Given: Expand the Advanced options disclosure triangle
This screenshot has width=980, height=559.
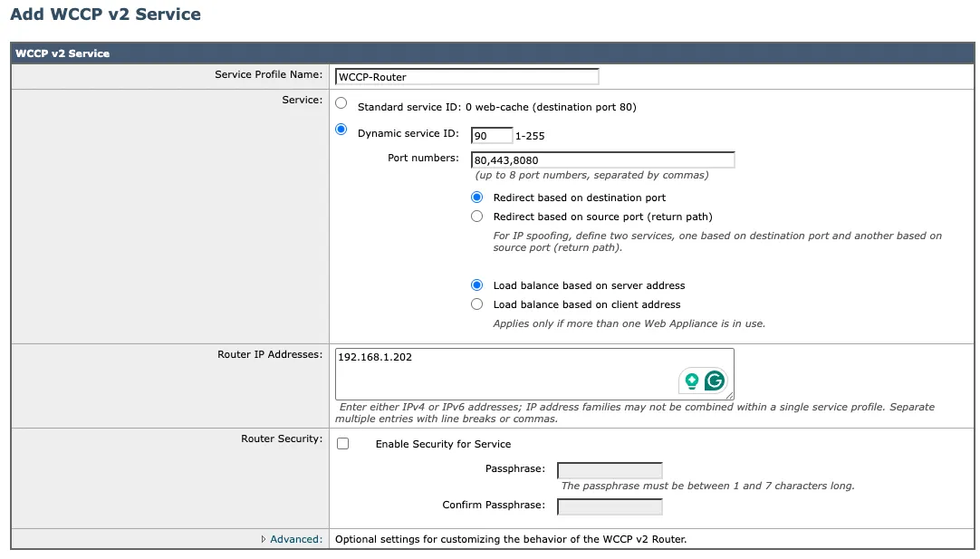Looking at the screenshot, I should click(265, 538).
